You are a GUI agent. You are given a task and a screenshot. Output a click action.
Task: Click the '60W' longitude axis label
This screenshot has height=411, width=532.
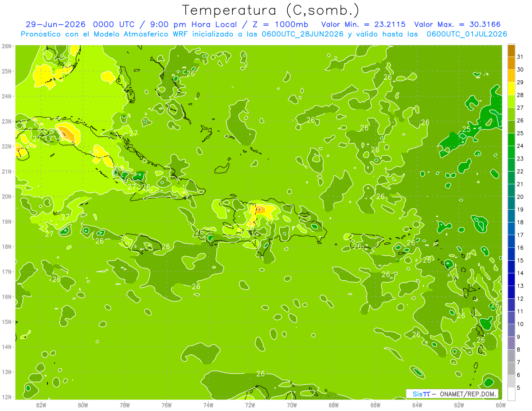pyautogui.click(x=501, y=405)
